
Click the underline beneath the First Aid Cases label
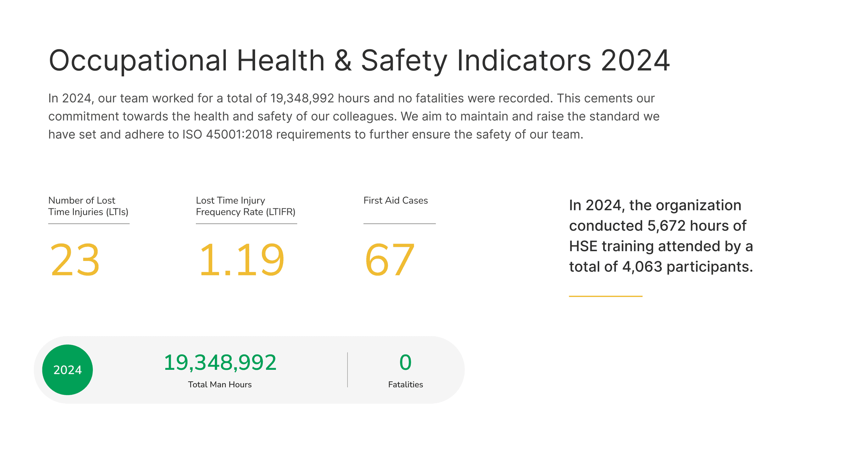coord(399,224)
